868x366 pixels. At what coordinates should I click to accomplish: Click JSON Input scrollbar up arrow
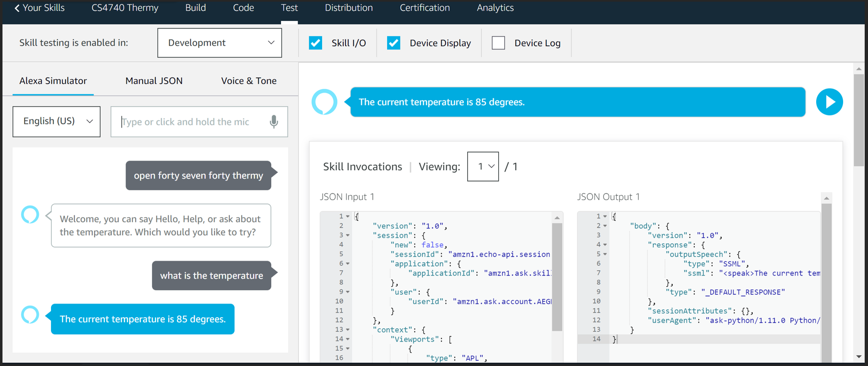coord(557,218)
